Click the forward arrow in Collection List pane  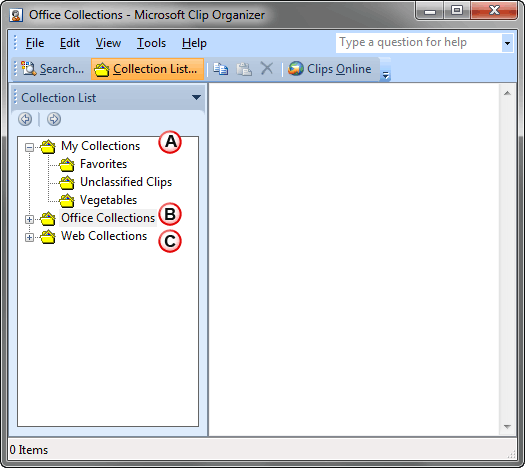click(x=54, y=119)
